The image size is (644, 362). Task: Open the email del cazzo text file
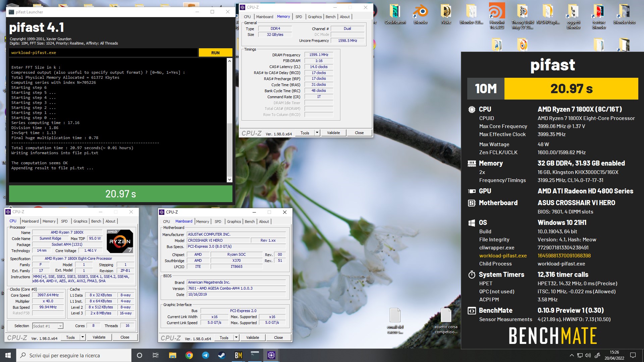(x=395, y=321)
